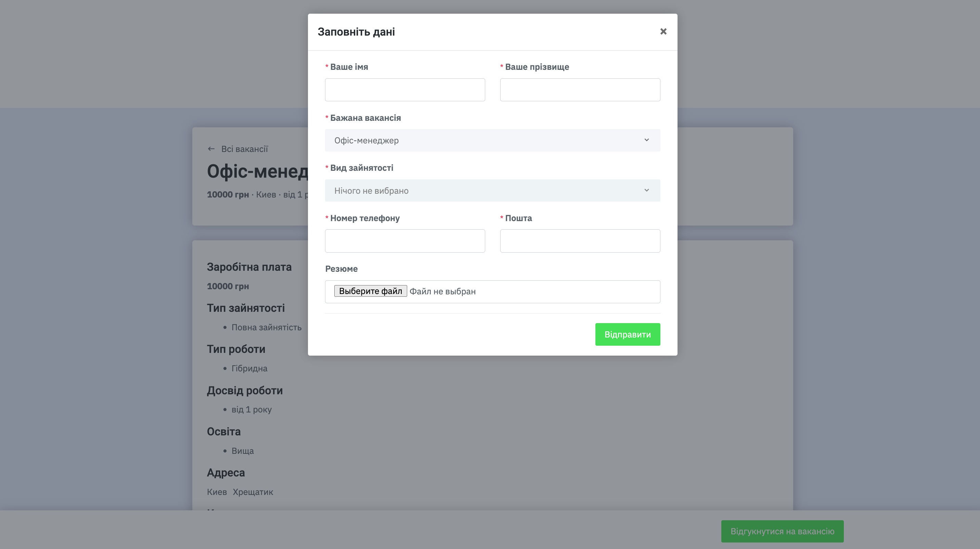Click the Пошта label

(x=518, y=218)
